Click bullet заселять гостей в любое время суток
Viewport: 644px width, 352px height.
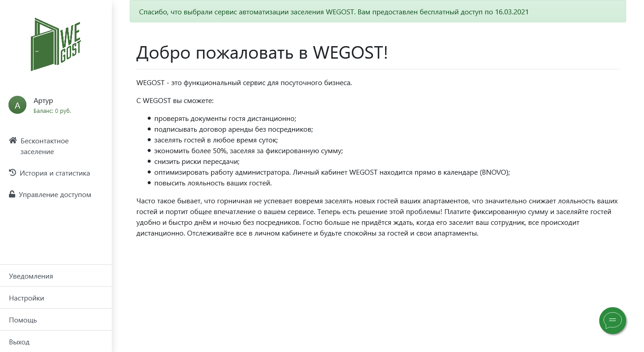click(x=216, y=140)
